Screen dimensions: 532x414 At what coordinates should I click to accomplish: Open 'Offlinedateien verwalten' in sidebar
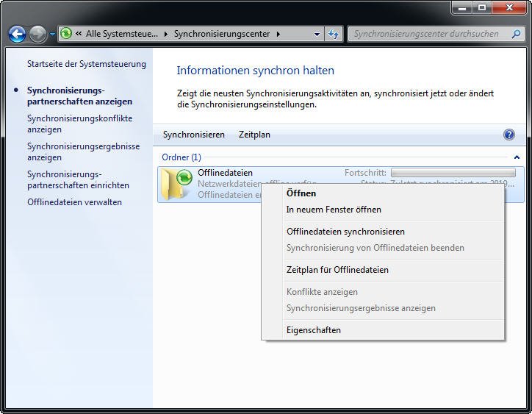point(74,202)
